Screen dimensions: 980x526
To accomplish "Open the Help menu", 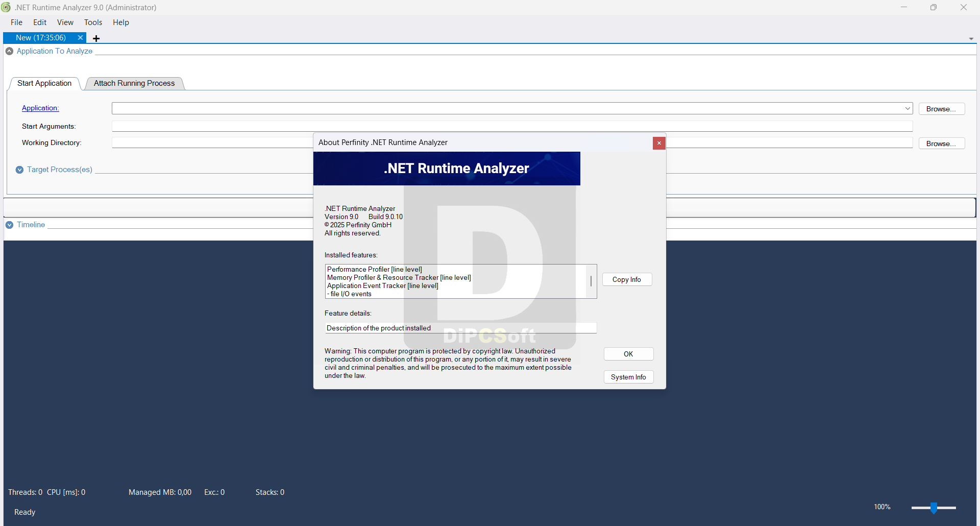I will tap(121, 22).
